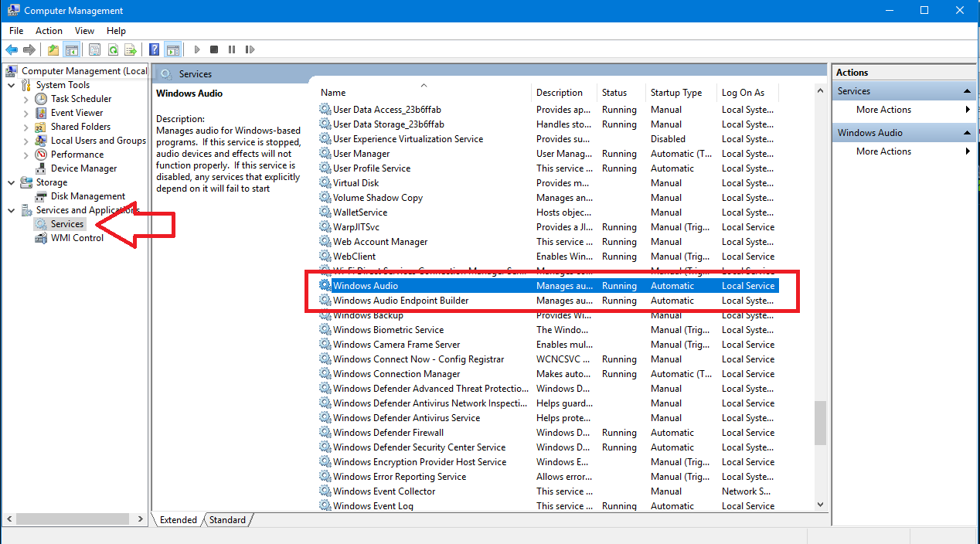Sort by the Status column header
The width and height of the screenshot is (980, 544).
[x=621, y=93]
